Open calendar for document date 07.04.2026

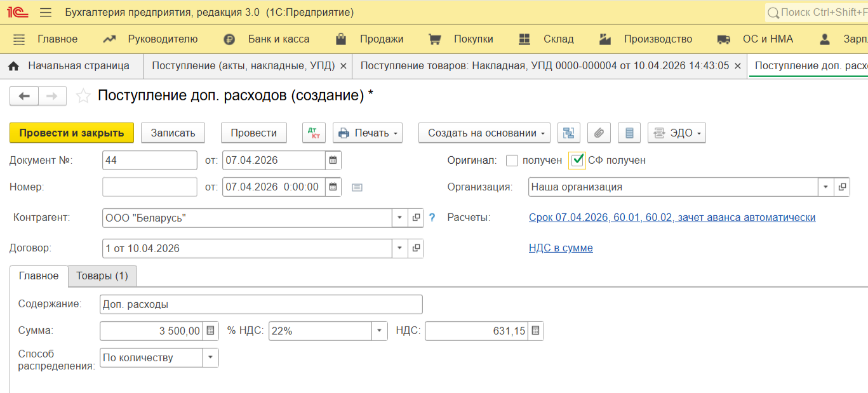tap(333, 160)
